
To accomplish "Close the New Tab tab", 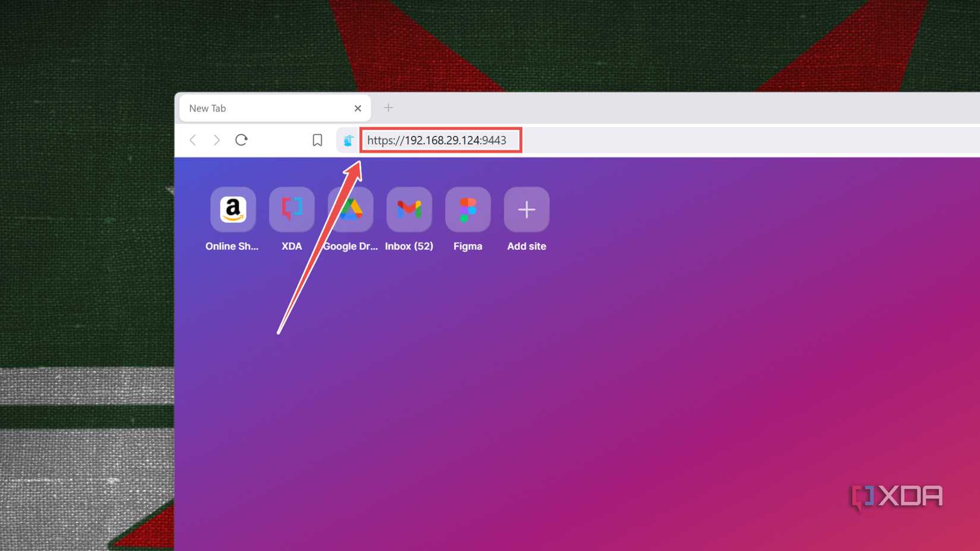I will click(358, 108).
